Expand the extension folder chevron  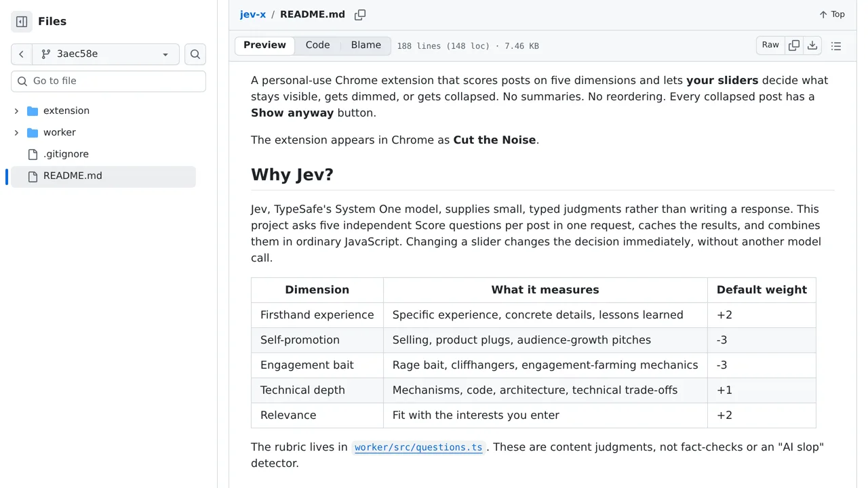point(16,111)
